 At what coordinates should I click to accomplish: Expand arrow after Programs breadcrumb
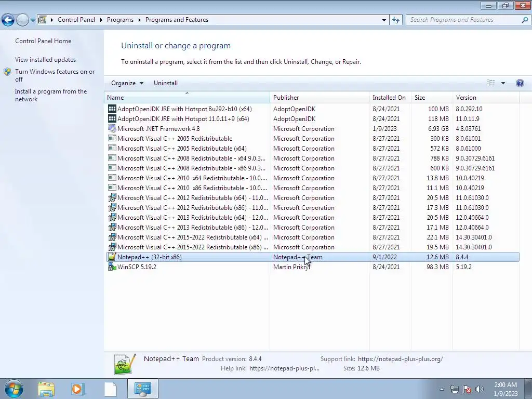point(139,20)
